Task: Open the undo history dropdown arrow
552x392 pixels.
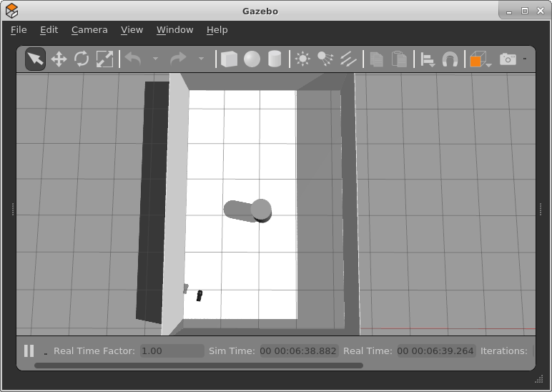Action: click(x=155, y=59)
